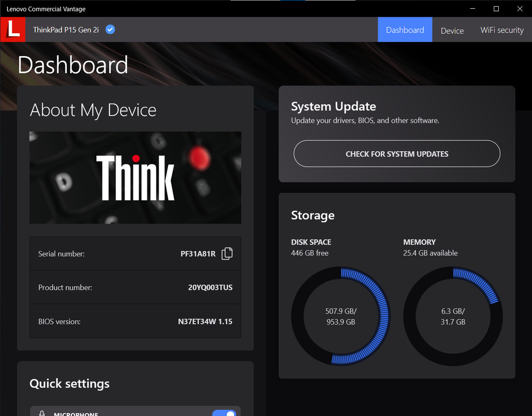
Task: Click the red Lenovo L logo
Action: (x=13, y=30)
